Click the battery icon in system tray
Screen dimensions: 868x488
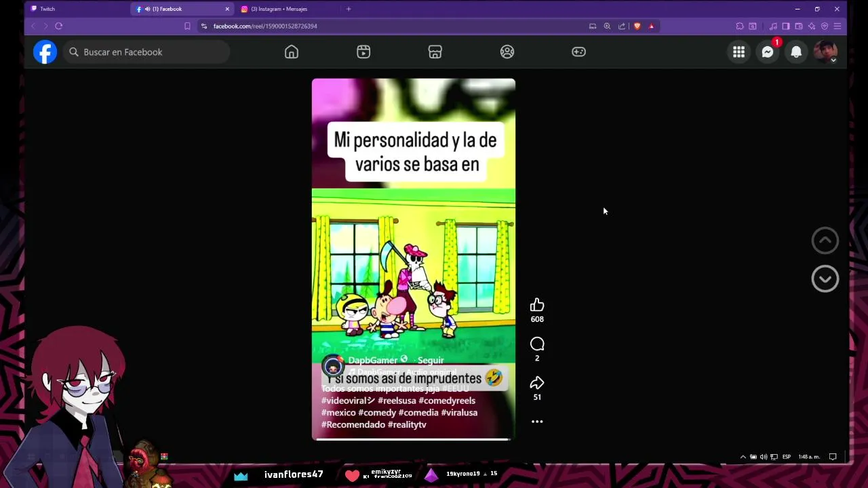pyautogui.click(x=753, y=457)
